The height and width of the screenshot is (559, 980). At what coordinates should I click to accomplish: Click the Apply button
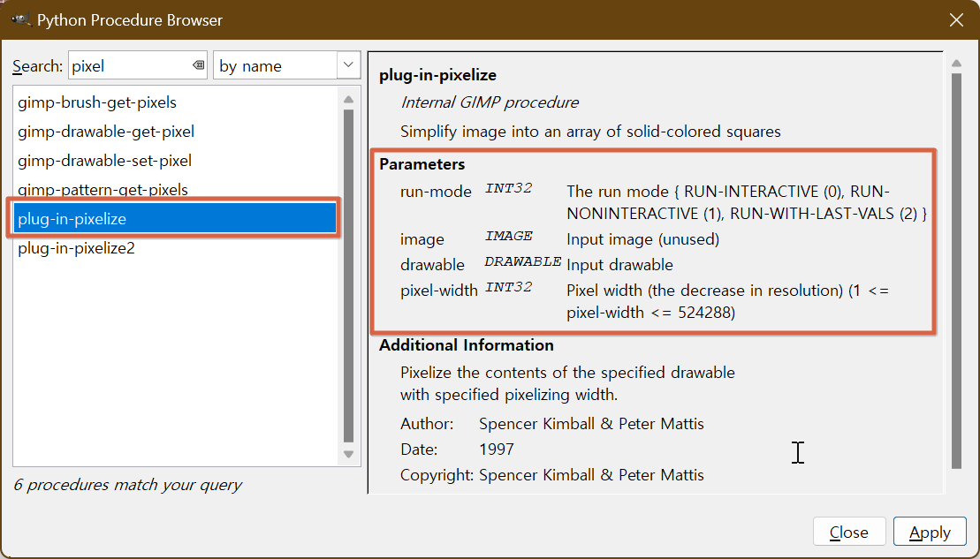tap(930, 532)
